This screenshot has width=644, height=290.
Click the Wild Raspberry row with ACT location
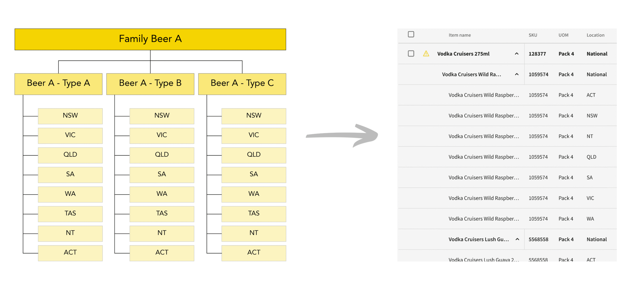click(x=484, y=95)
